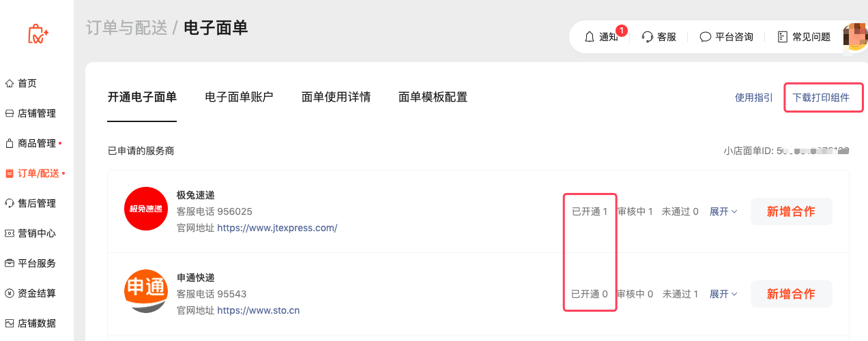Screen dimensions: 868x341
Task: Open the jtexpress.com website link
Action: click(277, 228)
